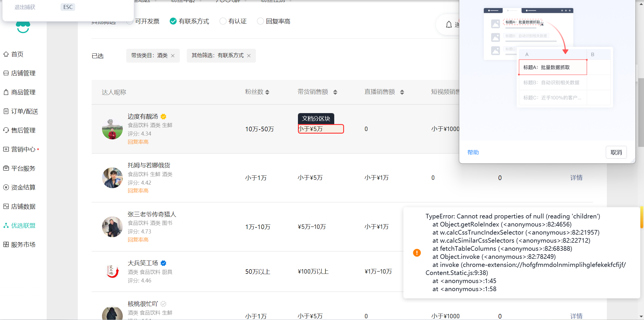Click the home icon beside 首页
This screenshot has width=644, height=320.
click(6, 54)
